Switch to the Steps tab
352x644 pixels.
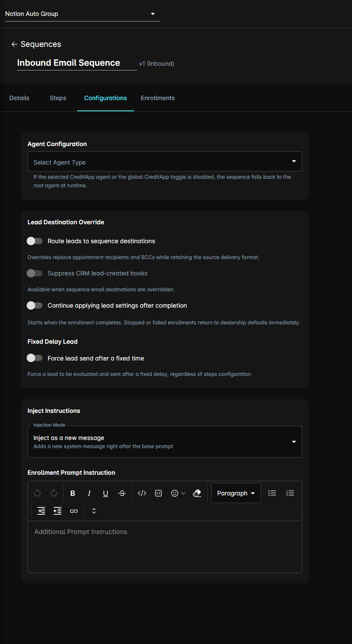58,98
